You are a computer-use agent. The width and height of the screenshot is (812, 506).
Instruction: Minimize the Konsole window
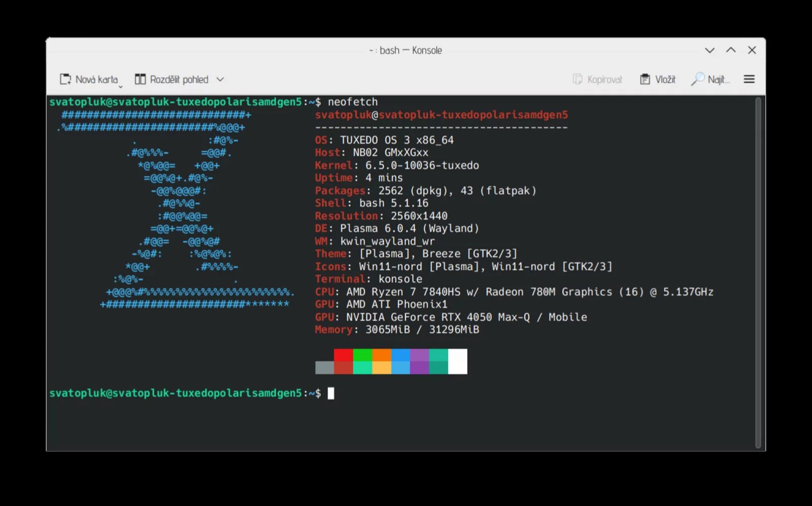point(709,50)
